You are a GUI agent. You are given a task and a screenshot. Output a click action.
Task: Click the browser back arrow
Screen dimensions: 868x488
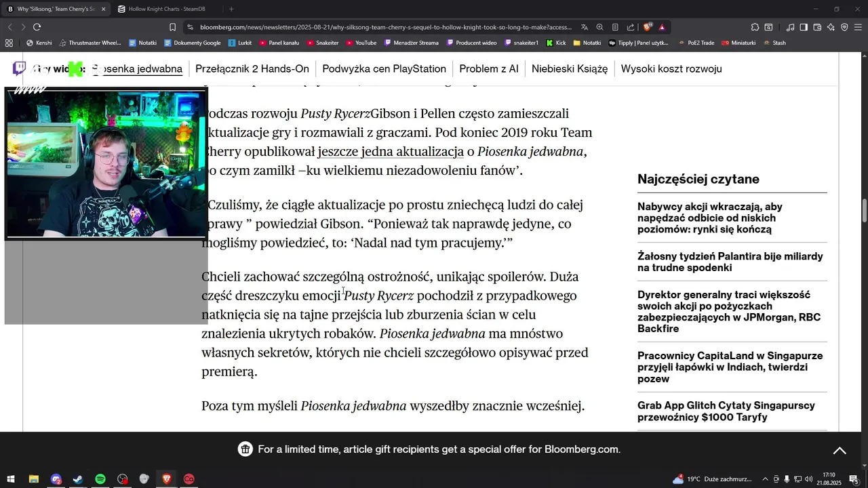pyautogui.click(x=10, y=27)
